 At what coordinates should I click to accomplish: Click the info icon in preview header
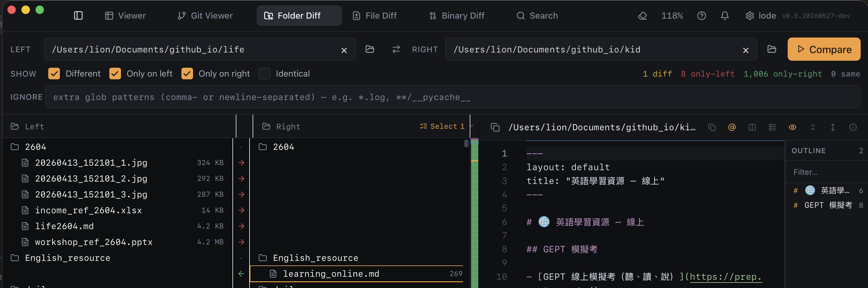pos(852,127)
